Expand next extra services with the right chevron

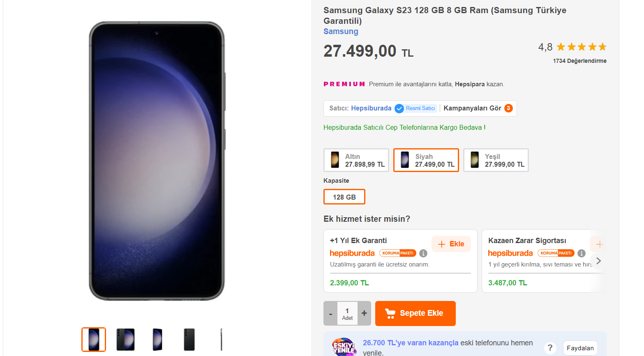coord(598,261)
